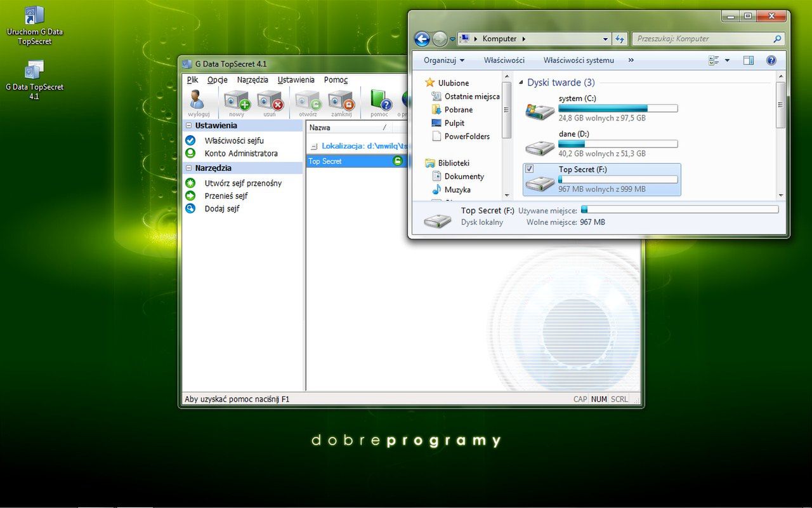Refresh the Komputer address bar location

pyautogui.click(x=620, y=39)
